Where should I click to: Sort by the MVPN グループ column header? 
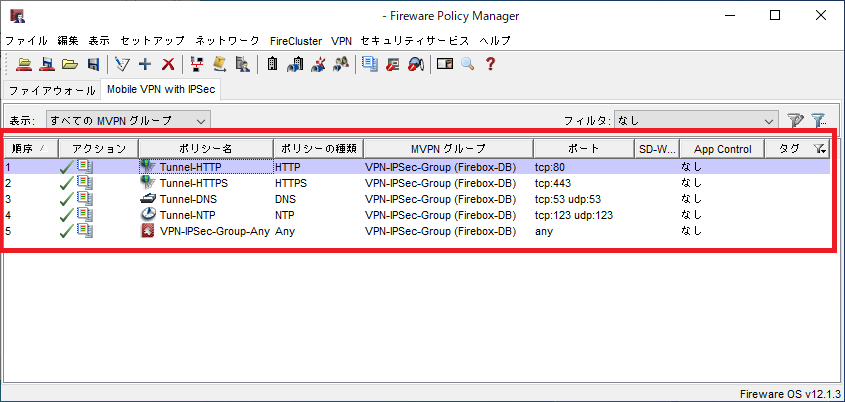click(x=449, y=149)
